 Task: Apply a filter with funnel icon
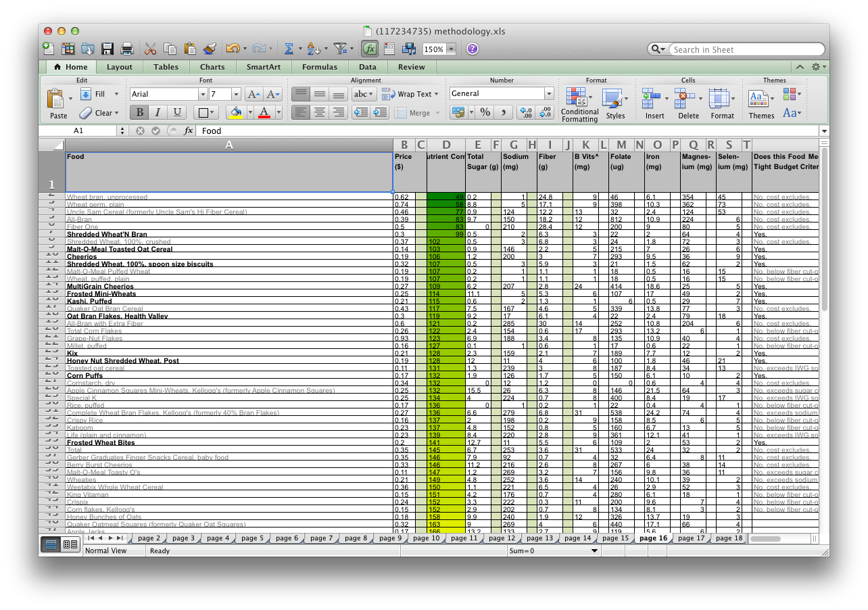(340, 49)
